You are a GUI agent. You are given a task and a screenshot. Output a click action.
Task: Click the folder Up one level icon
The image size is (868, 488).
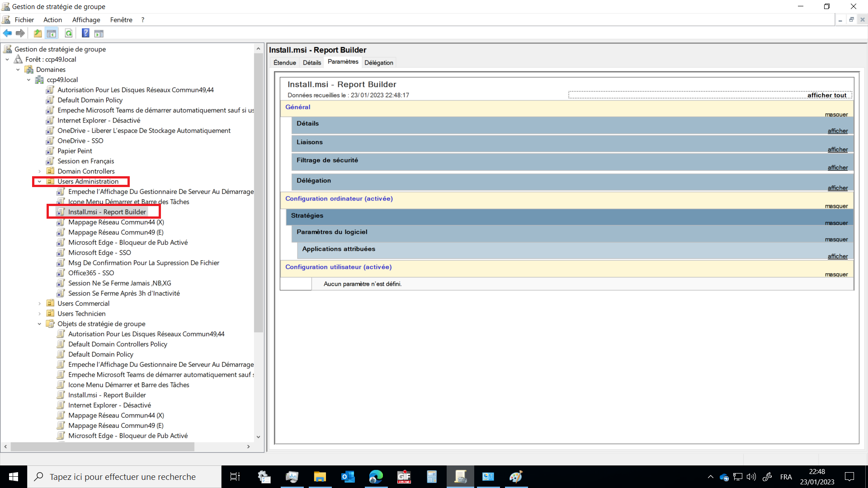coord(38,33)
